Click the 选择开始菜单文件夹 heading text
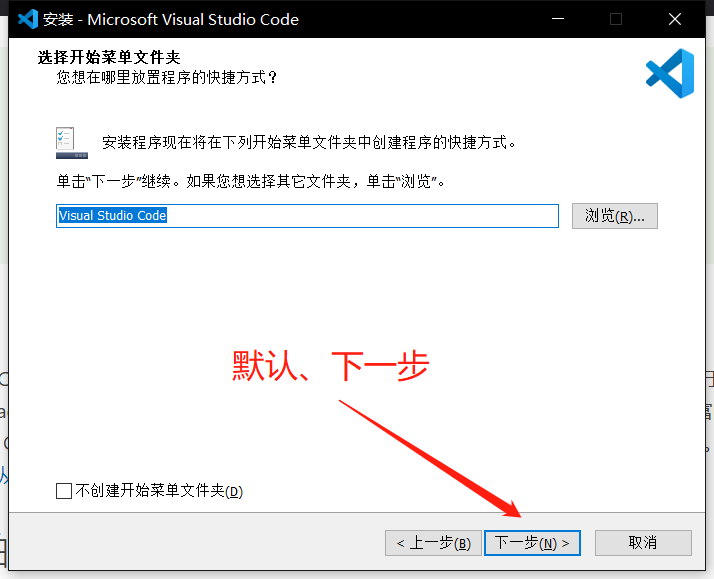714x579 pixels. (109, 57)
